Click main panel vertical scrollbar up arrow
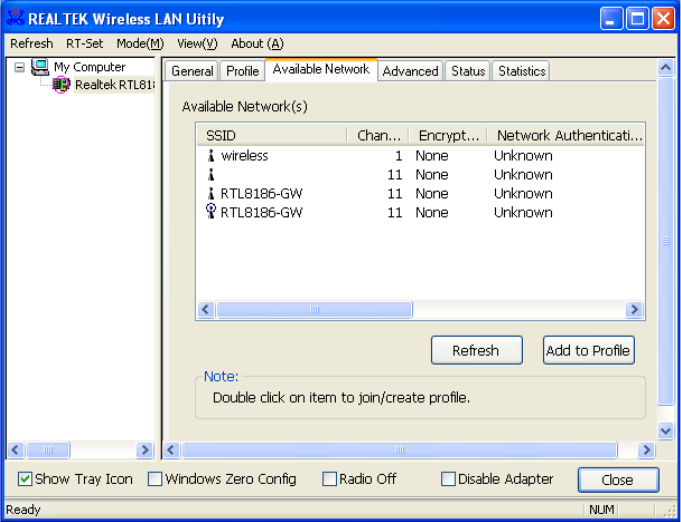The height and width of the screenshot is (522, 681). (x=666, y=67)
